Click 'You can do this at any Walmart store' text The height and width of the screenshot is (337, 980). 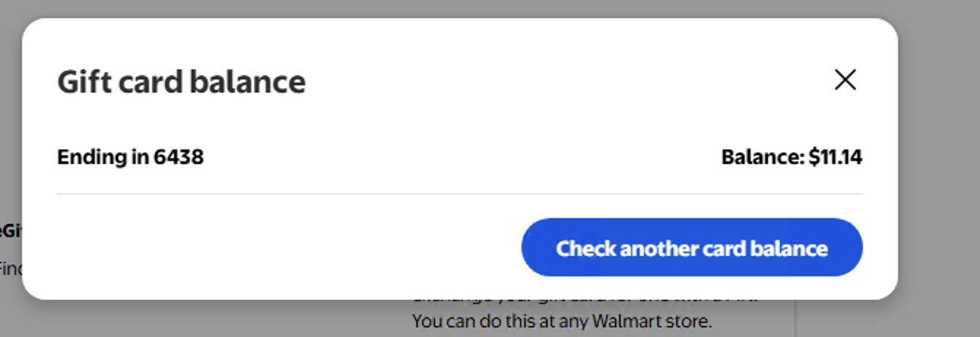click(x=562, y=321)
